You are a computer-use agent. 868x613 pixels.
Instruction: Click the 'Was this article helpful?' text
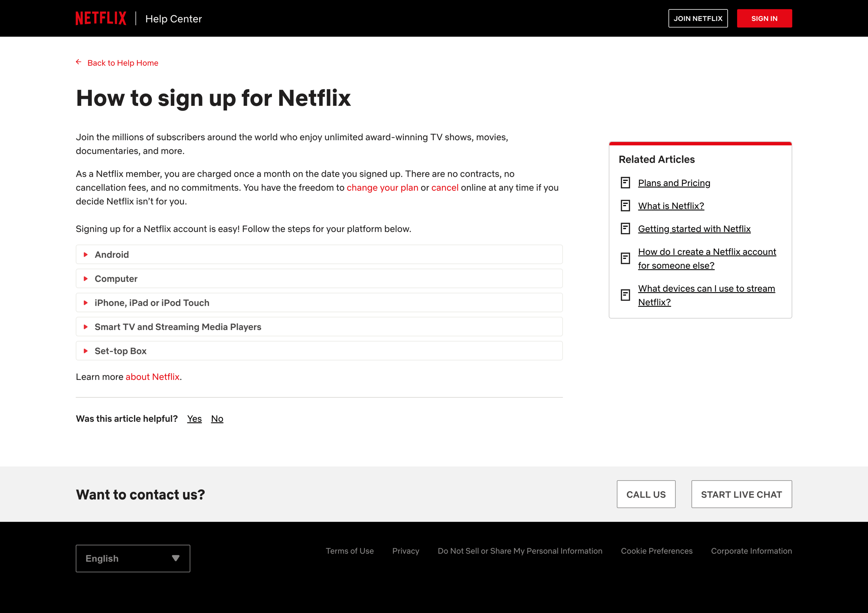point(127,419)
